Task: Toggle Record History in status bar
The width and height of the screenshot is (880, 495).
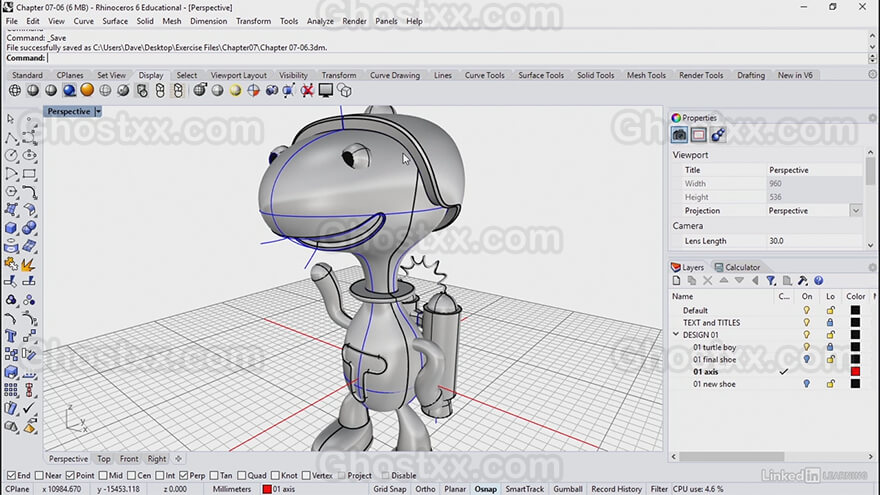Action: tap(616, 489)
